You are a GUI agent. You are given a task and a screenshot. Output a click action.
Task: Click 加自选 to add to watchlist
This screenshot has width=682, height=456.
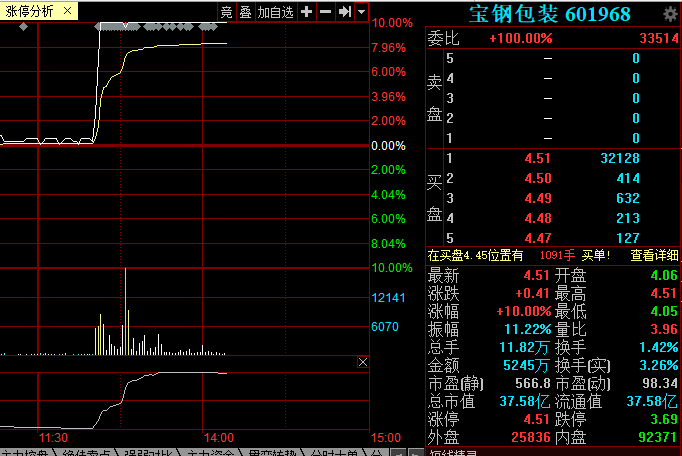click(275, 12)
